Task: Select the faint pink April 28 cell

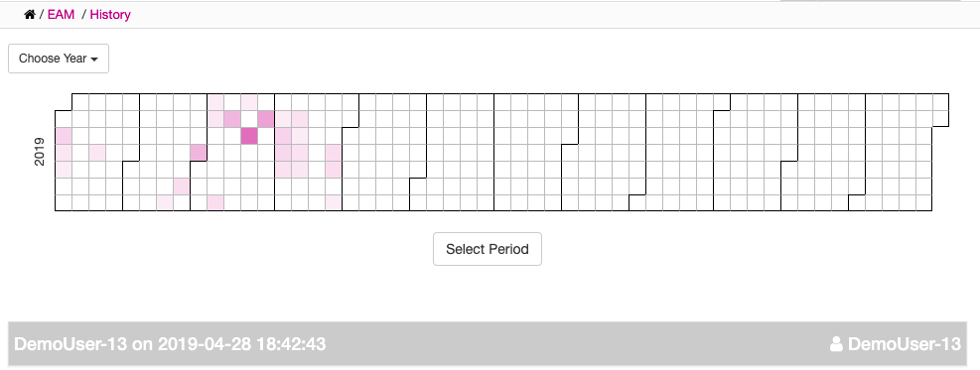Action: click(x=334, y=202)
